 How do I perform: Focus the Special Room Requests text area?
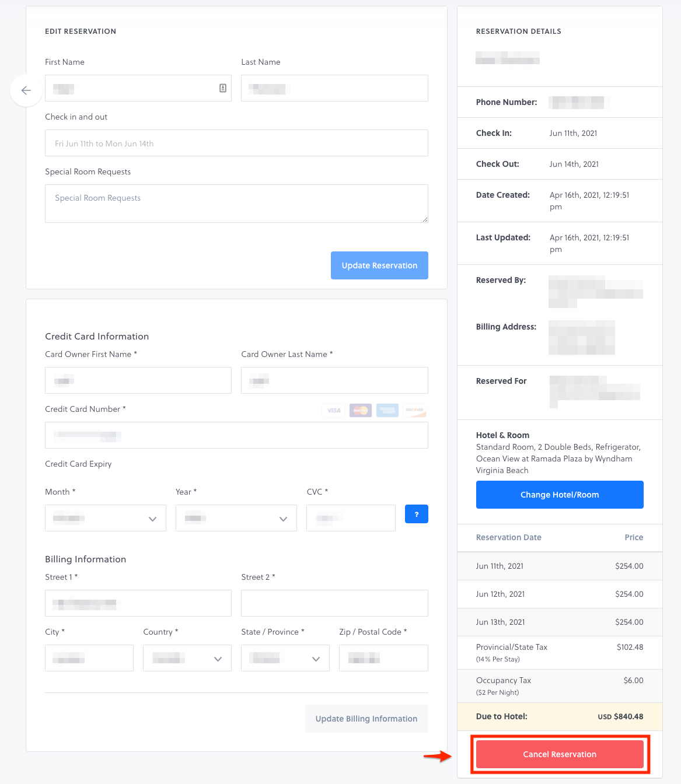[x=236, y=204]
